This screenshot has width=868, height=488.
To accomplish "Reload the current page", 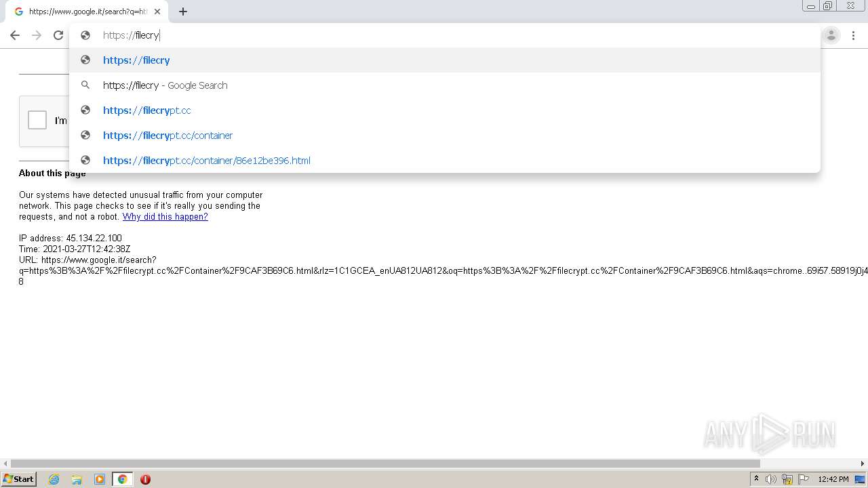I will coord(58,35).
